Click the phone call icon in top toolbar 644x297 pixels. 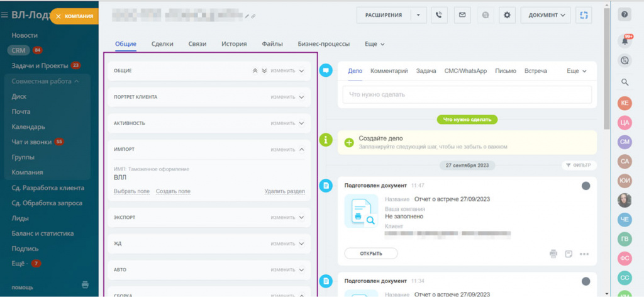tap(439, 15)
